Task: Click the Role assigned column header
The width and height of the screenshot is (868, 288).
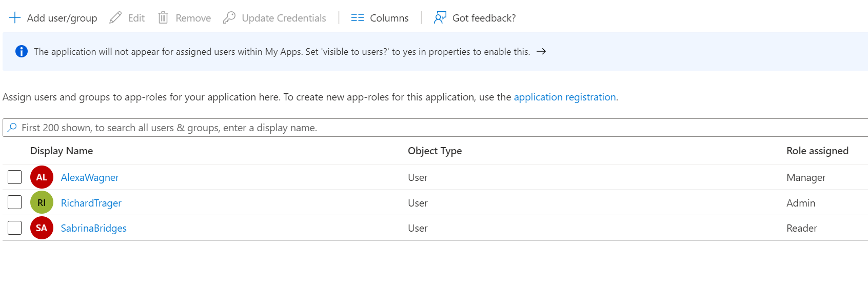Action: coord(817,151)
